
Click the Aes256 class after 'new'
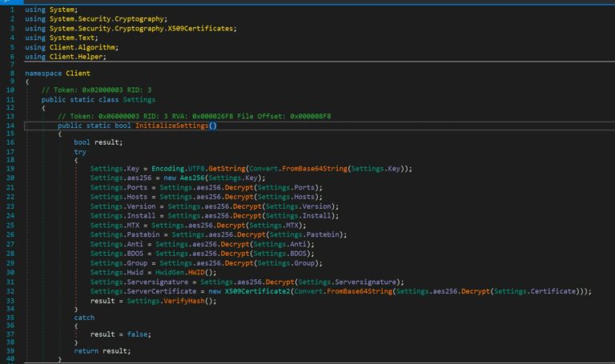point(192,178)
